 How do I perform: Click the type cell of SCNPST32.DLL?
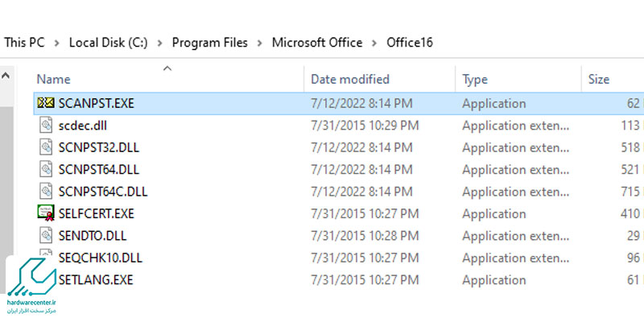515,148
